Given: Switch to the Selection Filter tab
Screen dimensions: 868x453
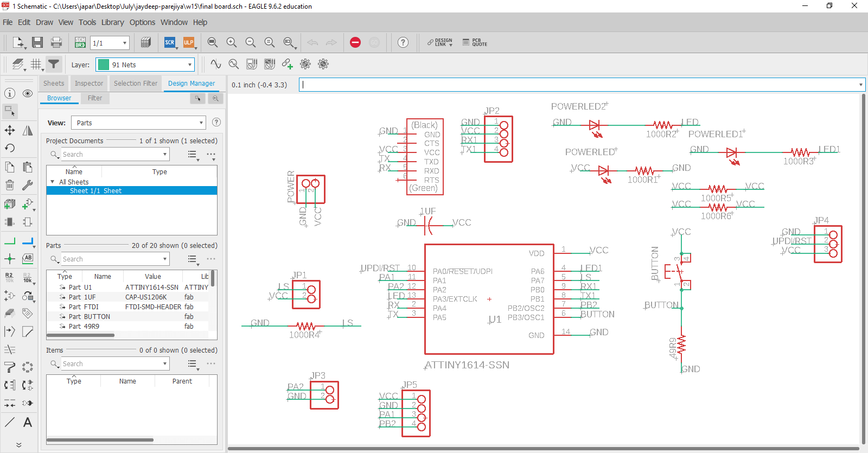Looking at the screenshot, I should point(136,84).
